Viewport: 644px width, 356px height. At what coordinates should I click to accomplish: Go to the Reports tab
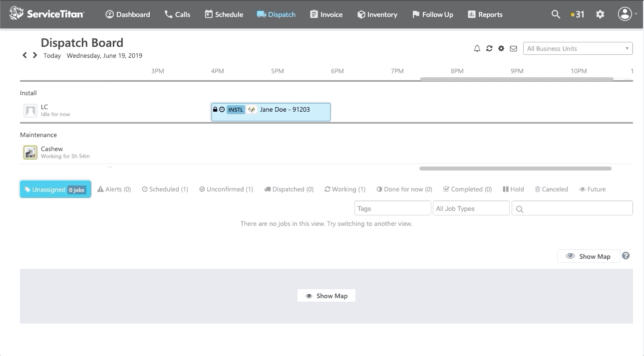tap(485, 14)
